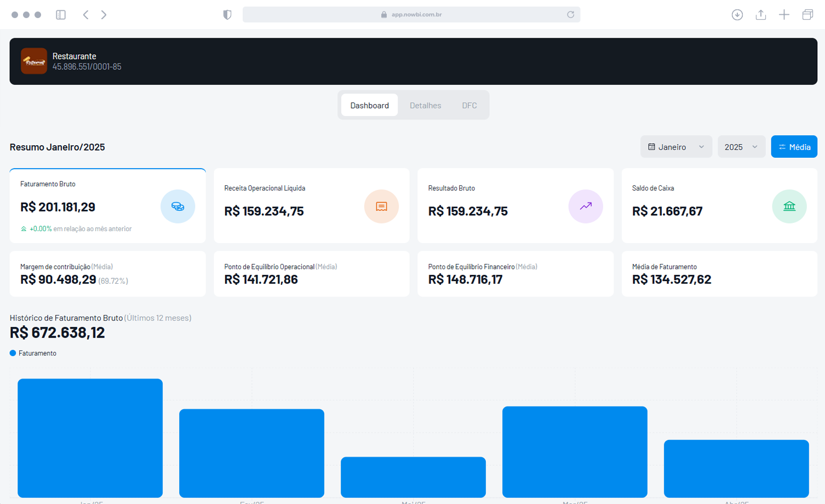Reload the page using the refresh icon
The width and height of the screenshot is (825, 504).
click(570, 15)
